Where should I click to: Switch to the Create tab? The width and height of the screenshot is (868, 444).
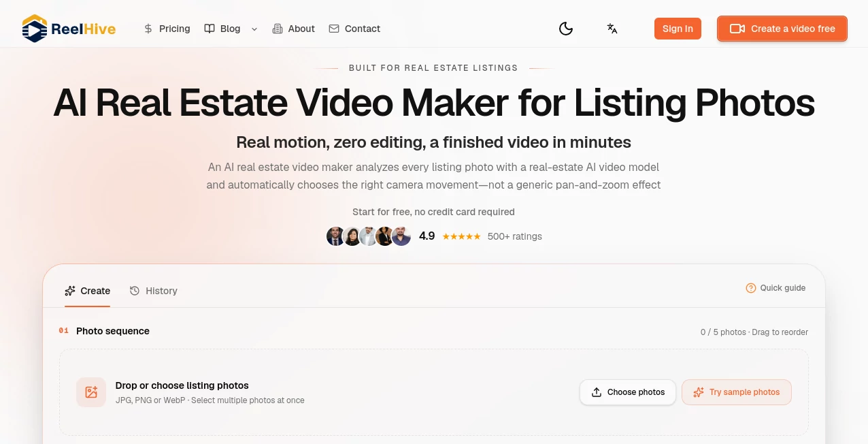coord(87,291)
